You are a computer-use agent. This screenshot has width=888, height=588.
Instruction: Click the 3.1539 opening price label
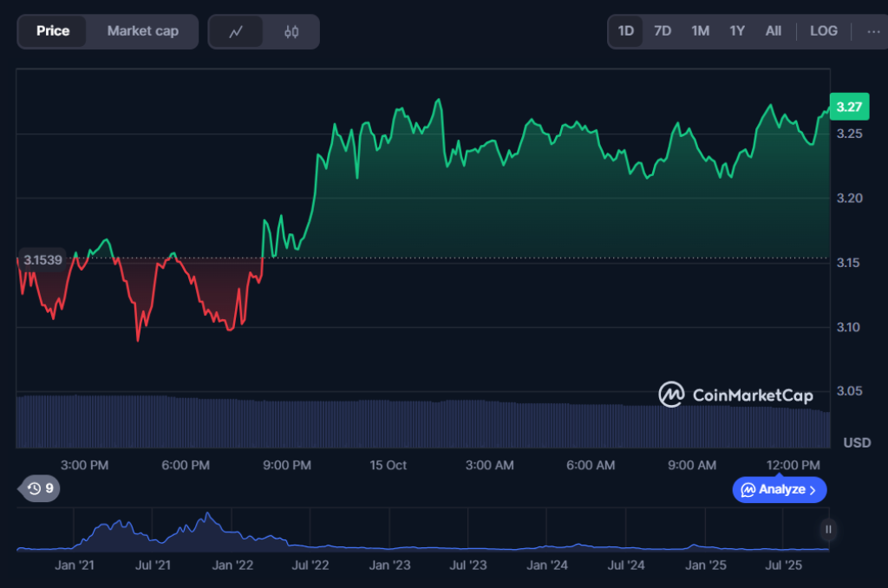tap(42, 259)
